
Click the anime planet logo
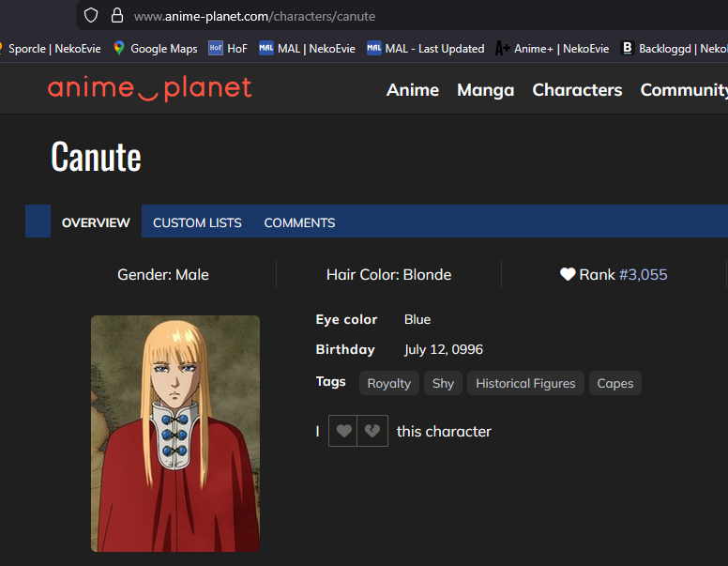coord(149,89)
